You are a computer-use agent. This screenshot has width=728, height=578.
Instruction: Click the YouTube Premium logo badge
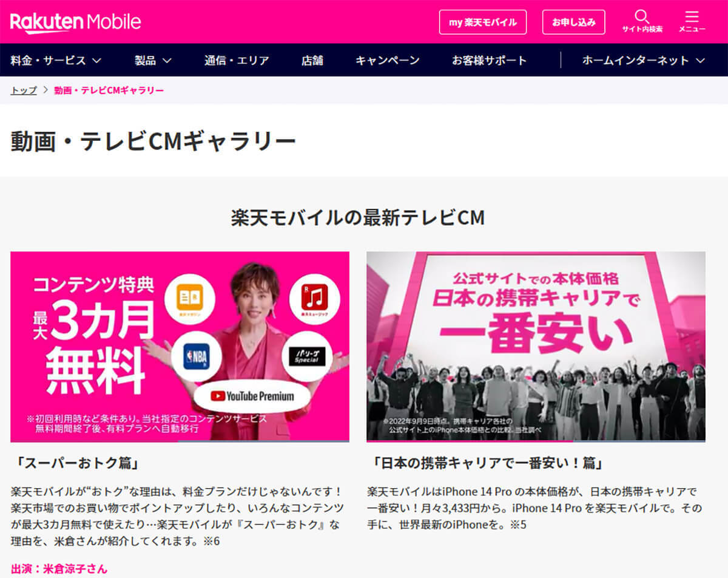(252, 396)
